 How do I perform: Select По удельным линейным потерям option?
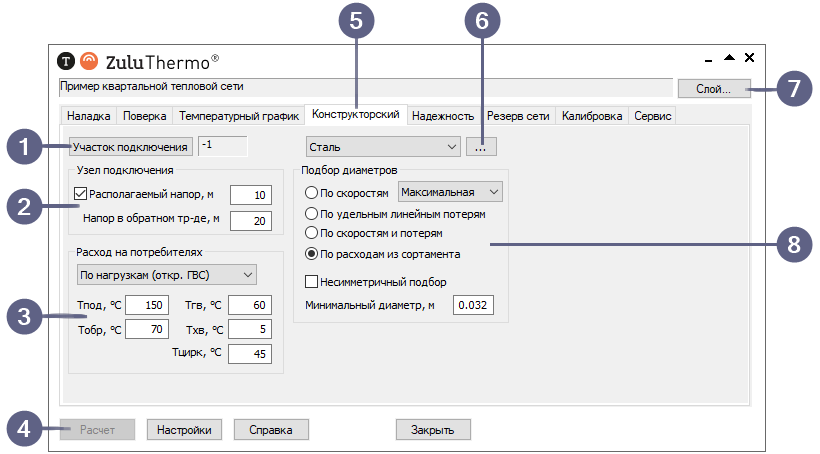tap(312, 213)
